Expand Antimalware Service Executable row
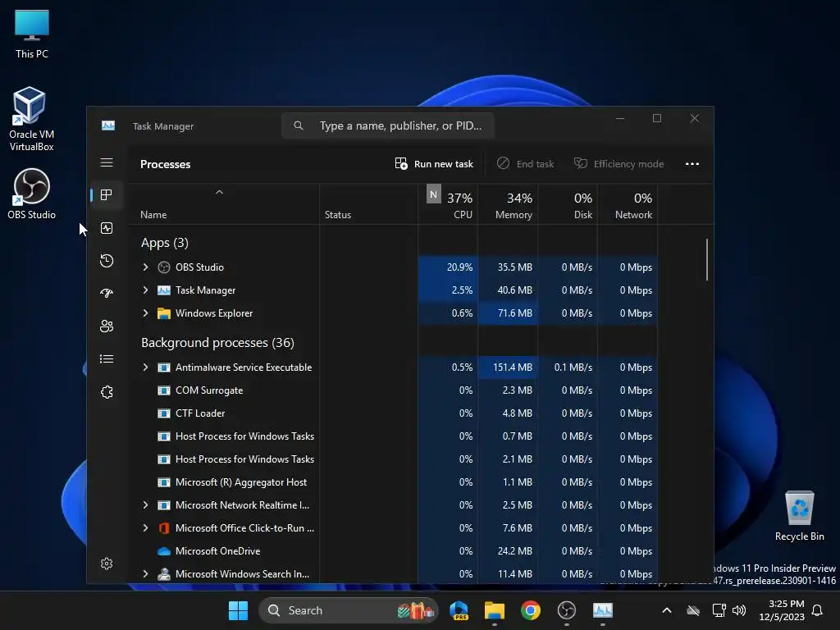840x630 pixels. click(145, 367)
